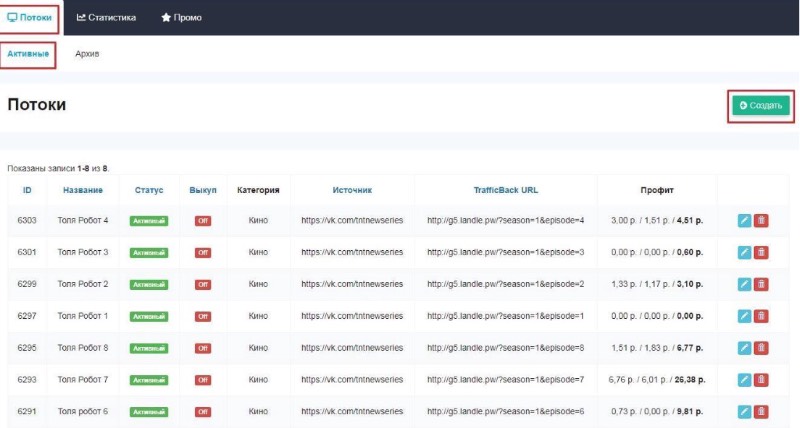Delete Толя Робот 6 using trash icon
The width and height of the screenshot is (800, 428).
point(761,411)
